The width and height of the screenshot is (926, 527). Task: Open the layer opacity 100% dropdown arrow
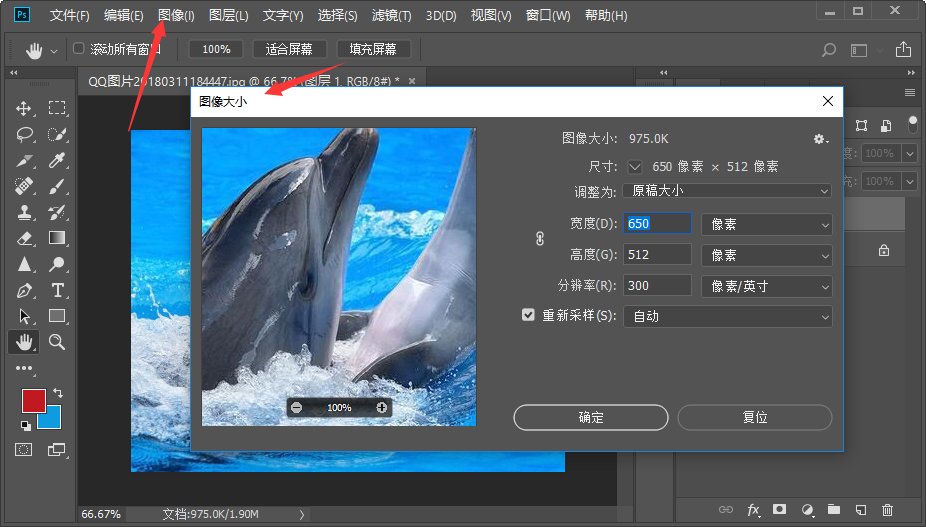tap(910, 154)
